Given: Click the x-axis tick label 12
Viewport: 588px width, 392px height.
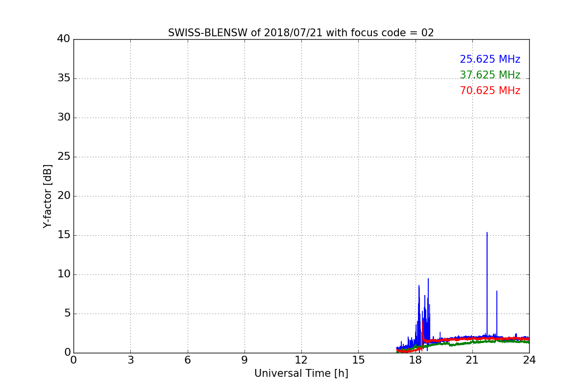Looking at the screenshot, I should 301,360.
